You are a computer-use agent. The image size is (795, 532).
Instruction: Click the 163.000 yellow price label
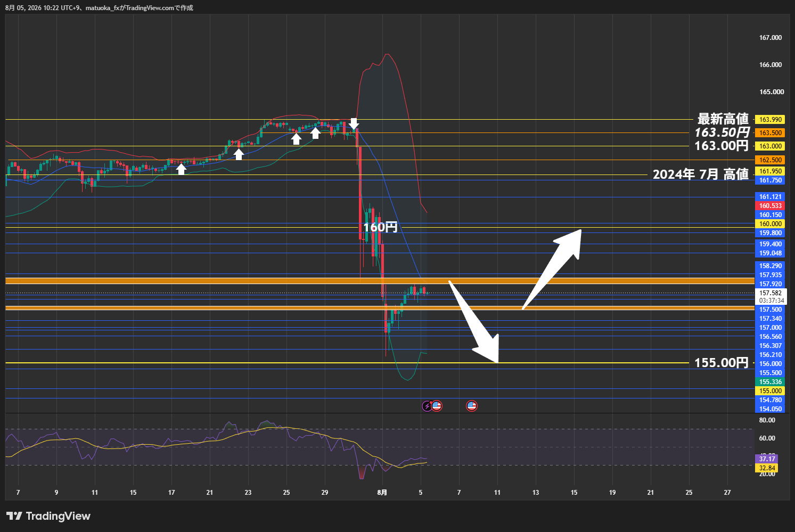(x=770, y=146)
